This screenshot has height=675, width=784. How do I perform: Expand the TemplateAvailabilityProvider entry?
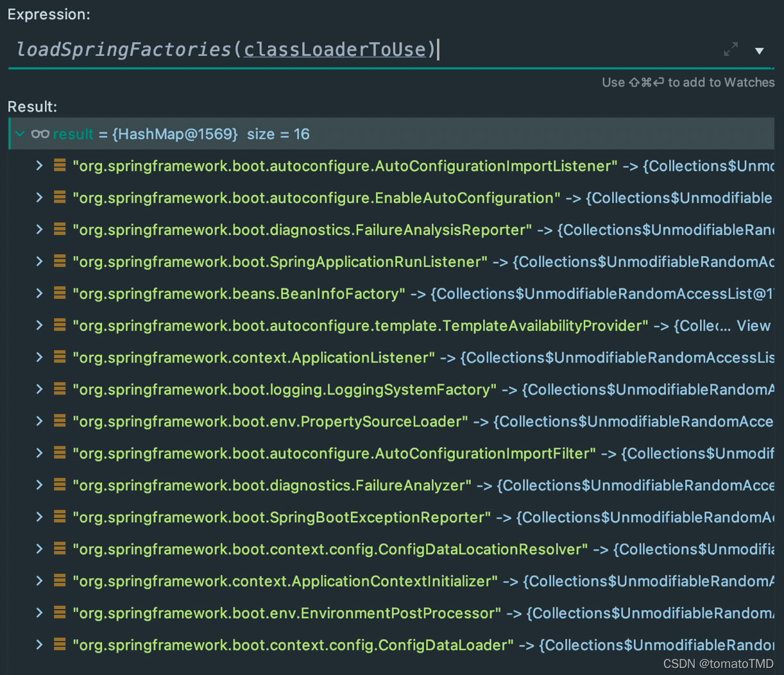point(39,325)
